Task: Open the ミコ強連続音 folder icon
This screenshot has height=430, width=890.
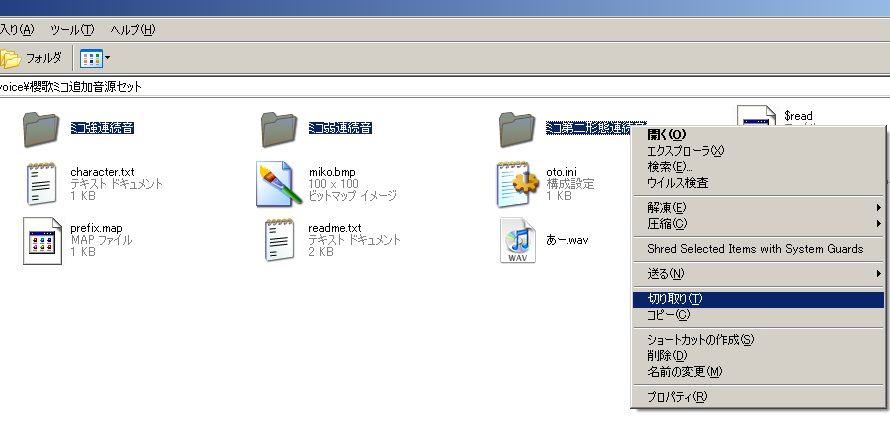Action: [x=41, y=129]
